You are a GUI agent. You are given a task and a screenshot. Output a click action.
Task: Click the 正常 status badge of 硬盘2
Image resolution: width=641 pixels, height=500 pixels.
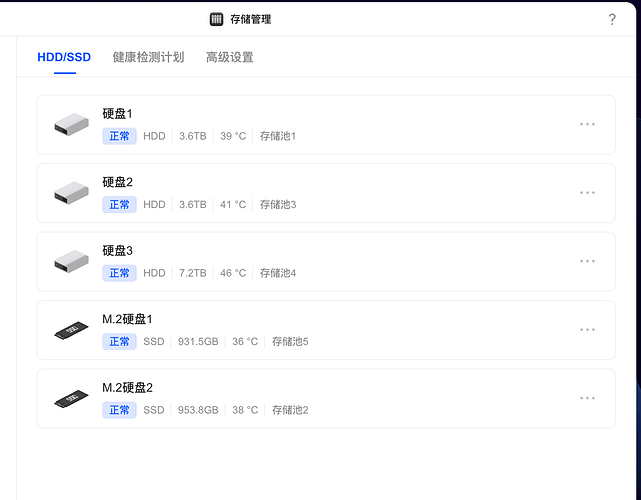point(119,204)
